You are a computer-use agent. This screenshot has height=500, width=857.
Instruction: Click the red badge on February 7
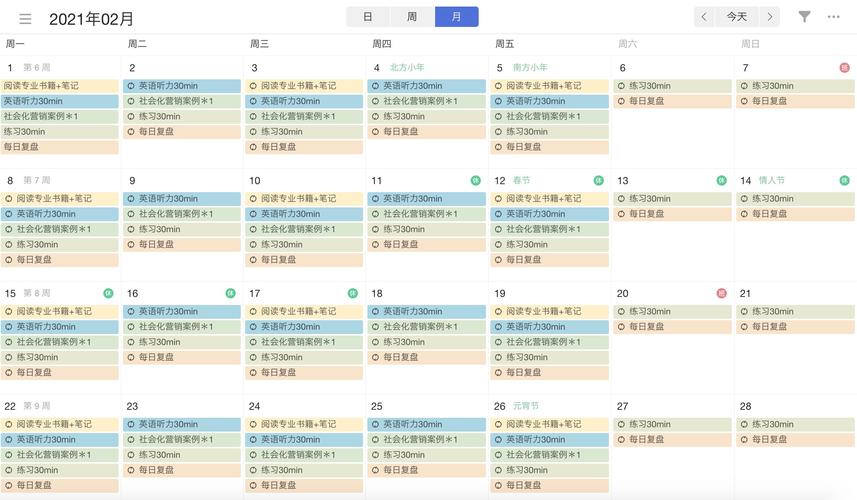click(844, 68)
